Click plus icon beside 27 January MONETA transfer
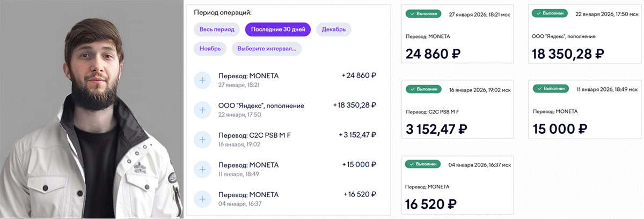This screenshot has height=219, width=644. pyautogui.click(x=202, y=80)
